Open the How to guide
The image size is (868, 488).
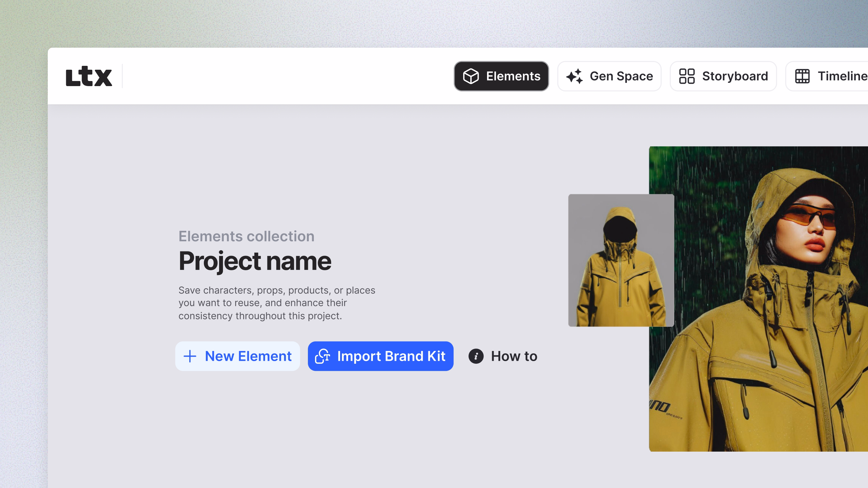pos(503,356)
